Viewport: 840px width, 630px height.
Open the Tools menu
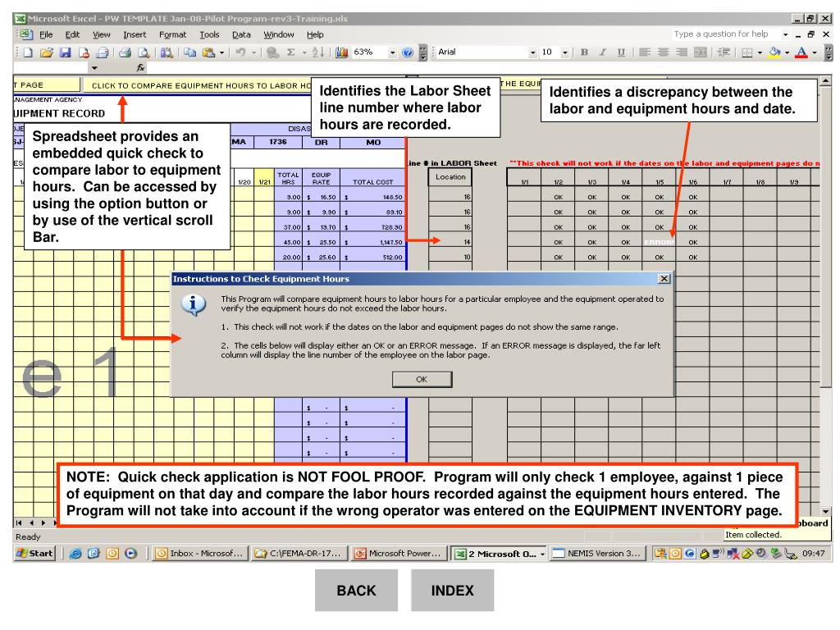(209, 34)
